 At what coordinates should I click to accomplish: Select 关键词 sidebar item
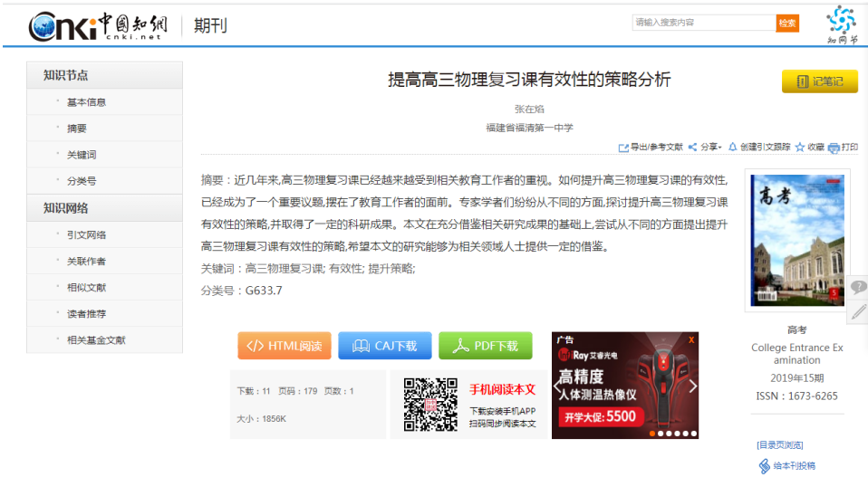[82, 155]
